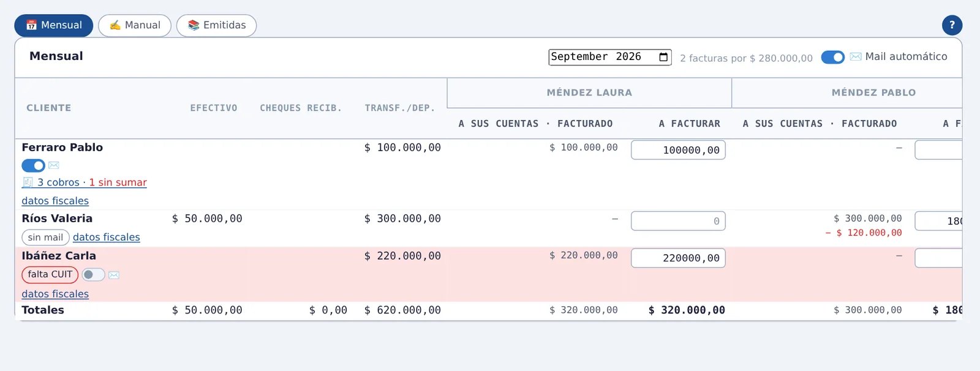Open the calendar picker in the month field
The image size is (980, 371).
coord(663,57)
